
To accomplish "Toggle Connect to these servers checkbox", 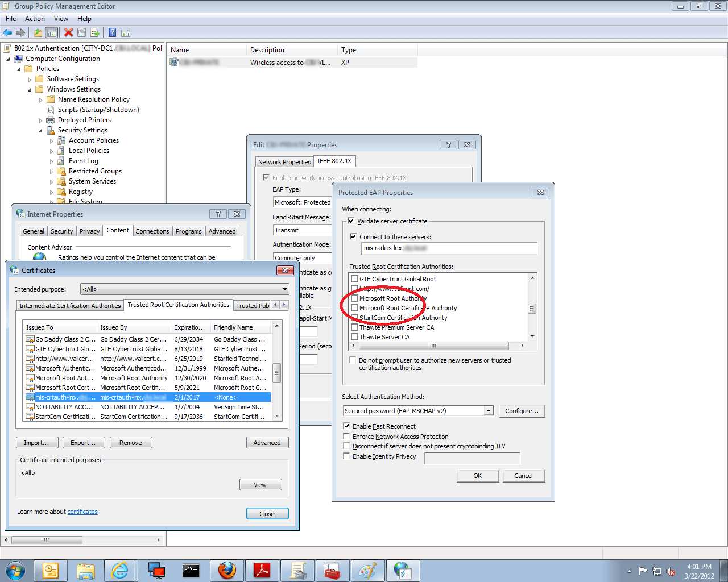I will (x=353, y=236).
